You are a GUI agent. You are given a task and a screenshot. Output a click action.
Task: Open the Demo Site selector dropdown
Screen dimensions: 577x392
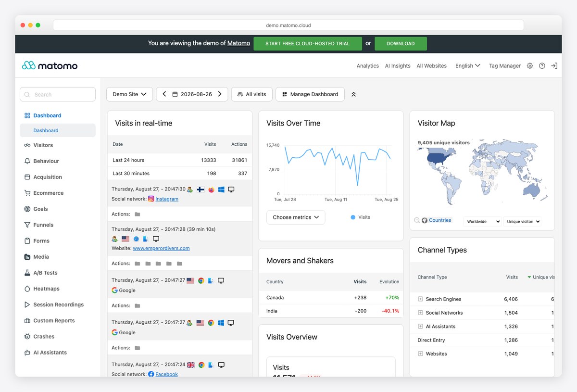(x=129, y=94)
